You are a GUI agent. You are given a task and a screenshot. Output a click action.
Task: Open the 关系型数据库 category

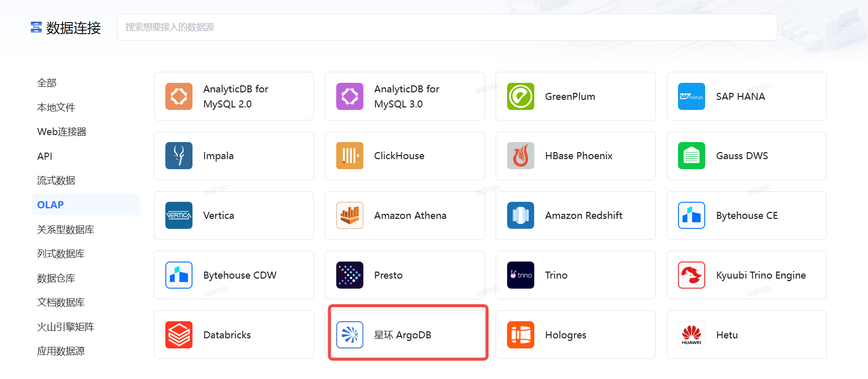click(x=65, y=229)
